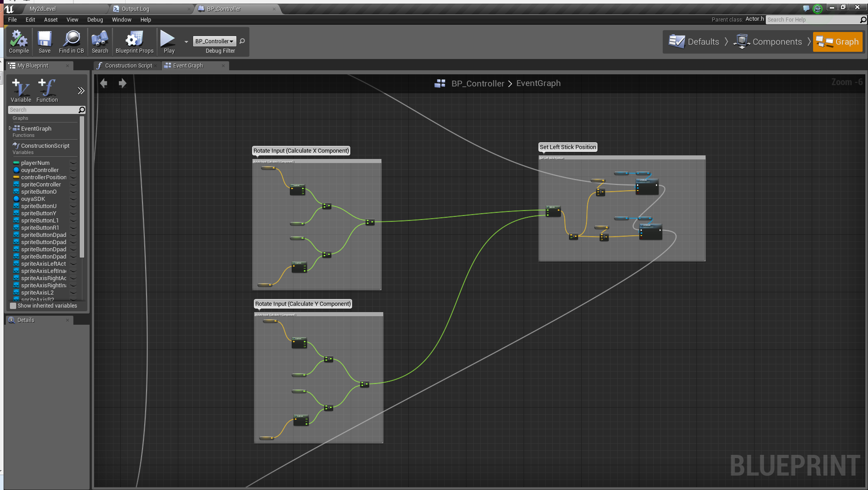The width and height of the screenshot is (868, 490).
Task: Navigate back with left arrow
Action: pos(104,83)
